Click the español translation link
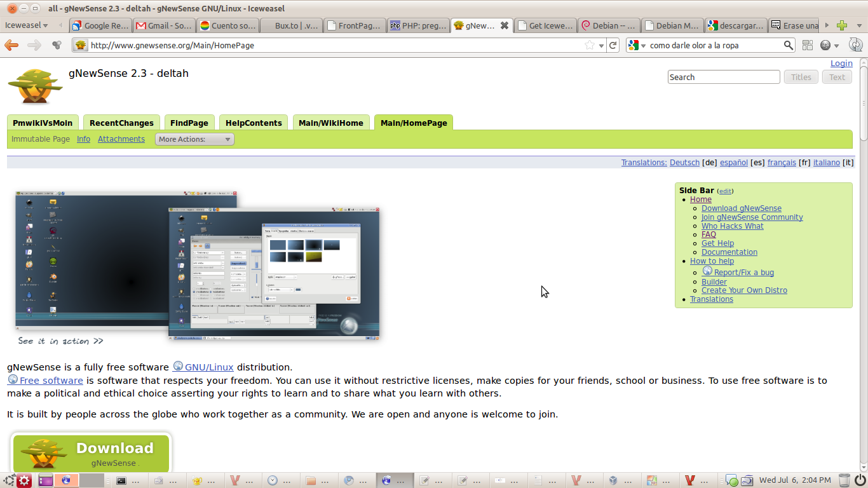868x488 pixels. (x=734, y=162)
